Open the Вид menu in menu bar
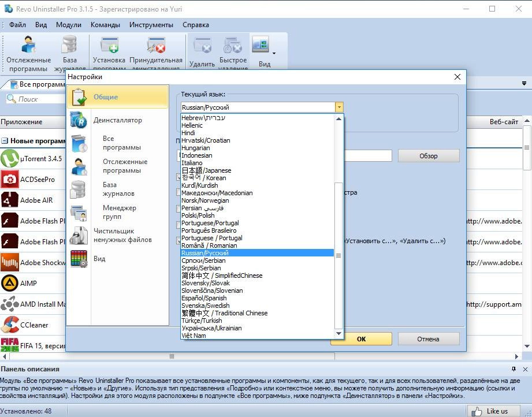Viewport: 532px width, 417px height. (41, 25)
